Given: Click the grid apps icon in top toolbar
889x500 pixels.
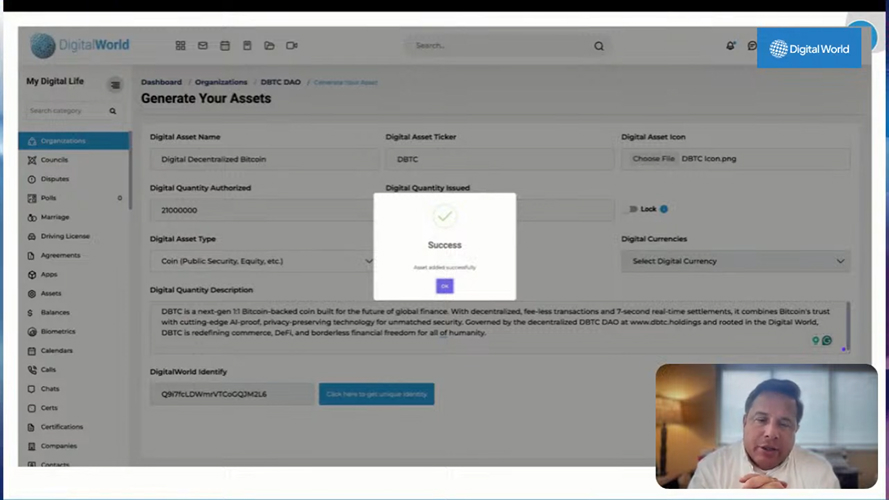Looking at the screenshot, I should pyautogui.click(x=181, y=46).
